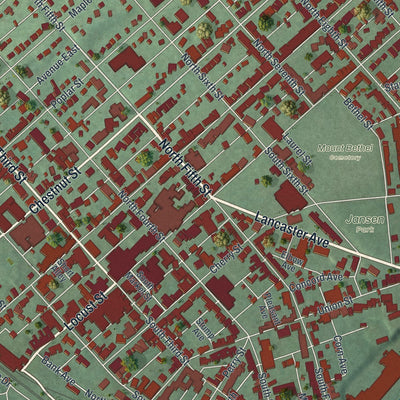This screenshot has height=400, width=400.
Task: Click the 'South Third St' label
Action: 167,340
